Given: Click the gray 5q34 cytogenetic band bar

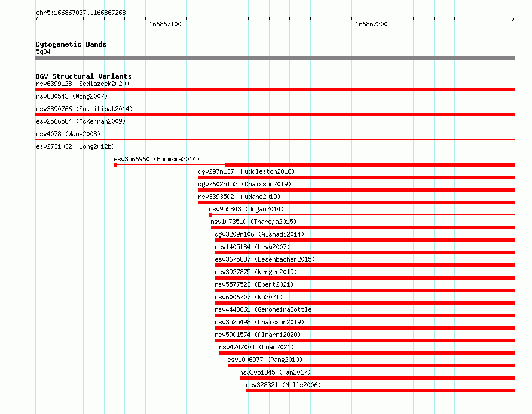Looking at the screenshot, I should pos(275,58).
